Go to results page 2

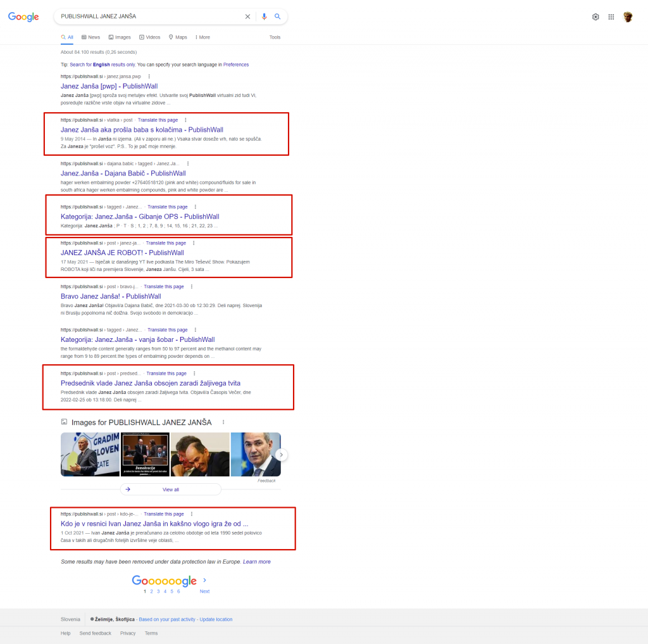[151, 591]
